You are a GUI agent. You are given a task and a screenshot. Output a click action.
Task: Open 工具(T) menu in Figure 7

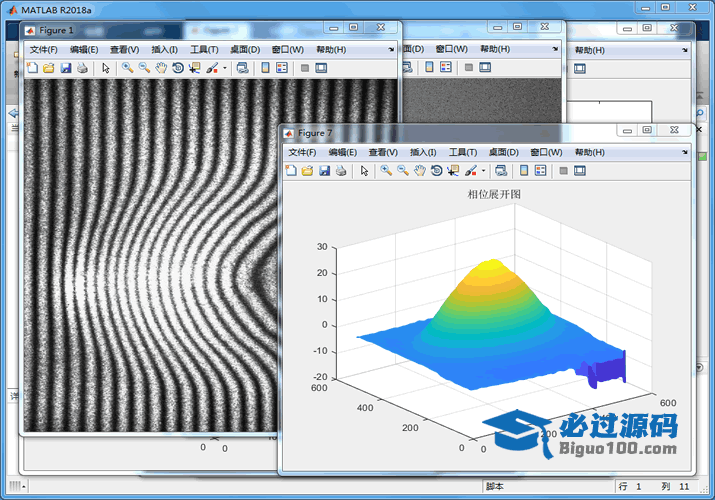tap(463, 152)
